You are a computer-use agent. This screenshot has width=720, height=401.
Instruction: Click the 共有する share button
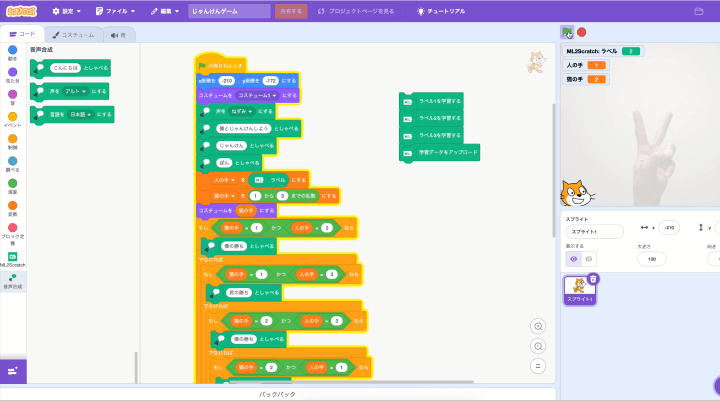pos(291,11)
